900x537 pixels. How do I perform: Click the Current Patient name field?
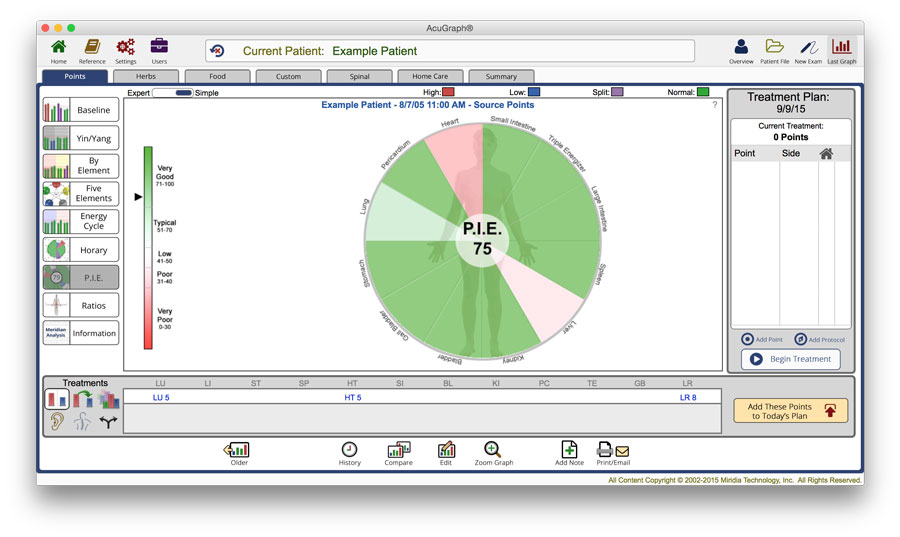pyautogui.click(x=450, y=51)
